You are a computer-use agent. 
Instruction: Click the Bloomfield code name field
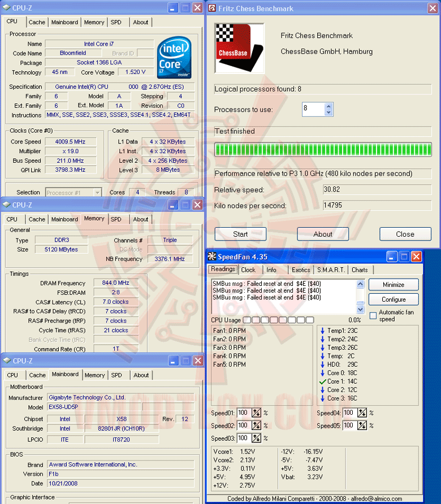tap(73, 53)
